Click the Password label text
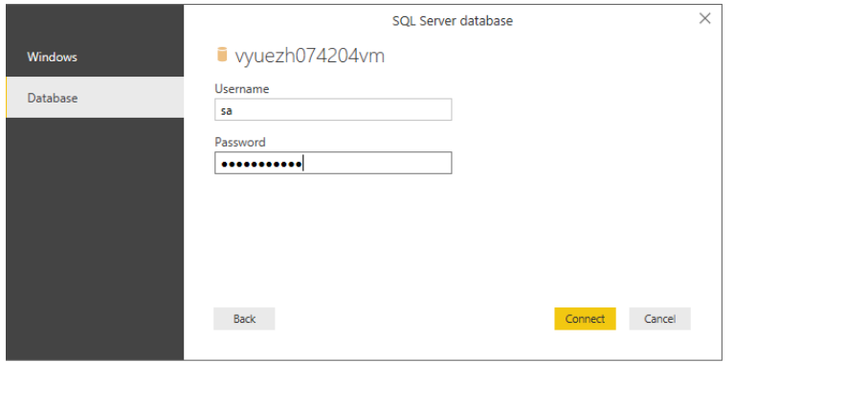The height and width of the screenshot is (408, 868). pyautogui.click(x=240, y=142)
